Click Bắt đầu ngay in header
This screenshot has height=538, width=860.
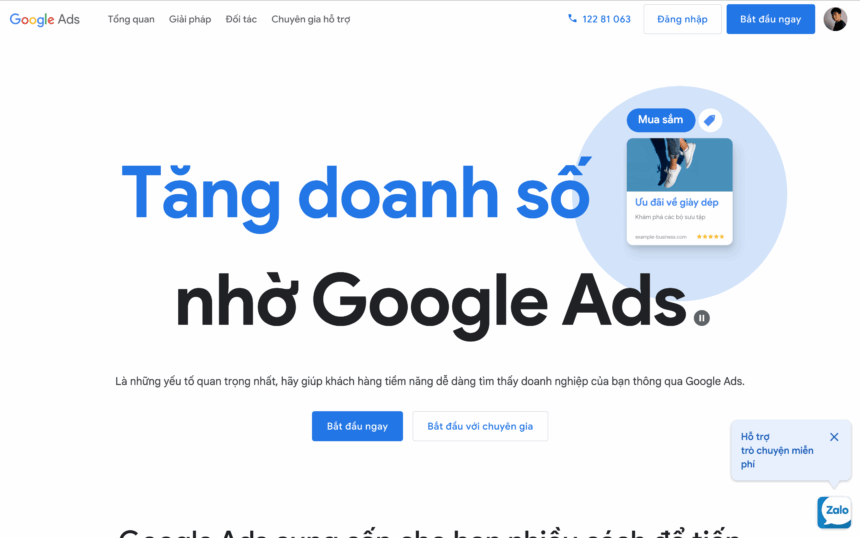(771, 19)
